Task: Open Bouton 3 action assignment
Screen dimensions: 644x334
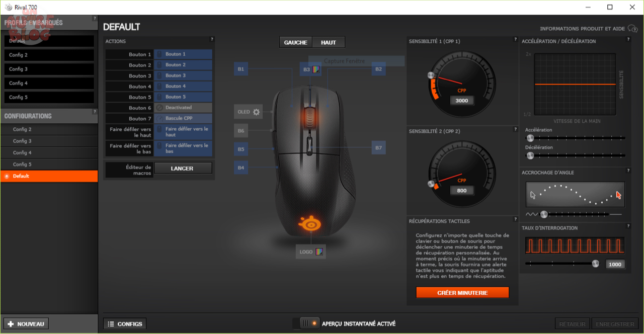Action: coord(183,75)
